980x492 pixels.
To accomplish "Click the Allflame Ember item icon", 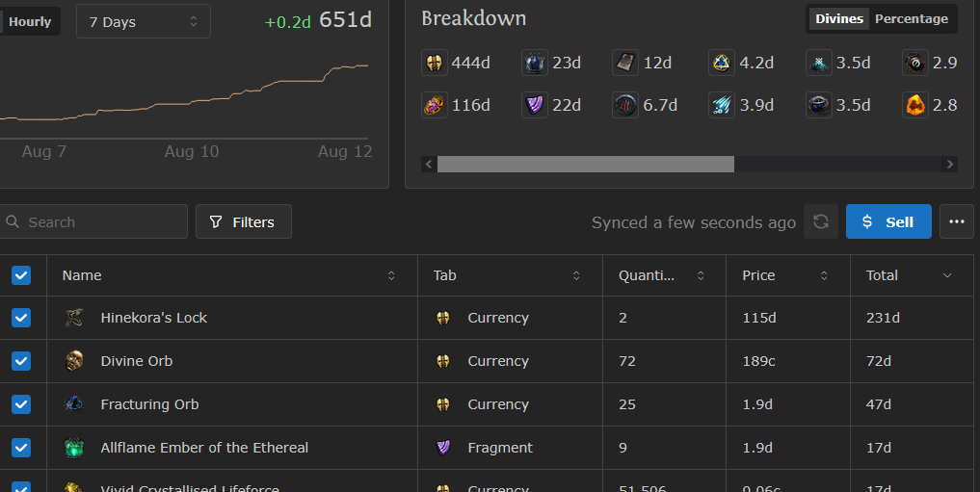I will tap(74, 448).
